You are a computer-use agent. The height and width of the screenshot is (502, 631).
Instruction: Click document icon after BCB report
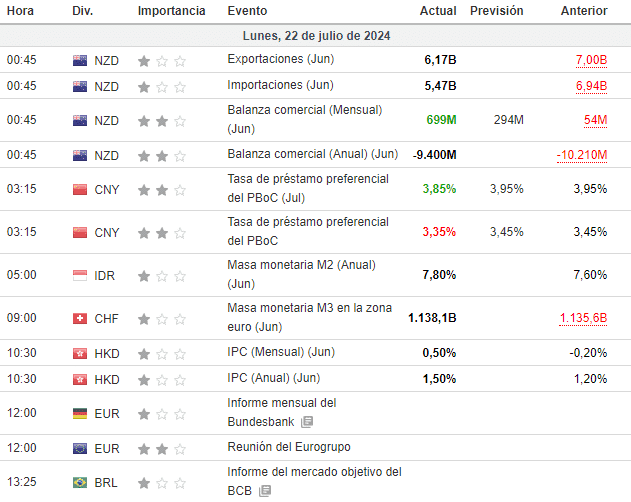pos(265,491)
